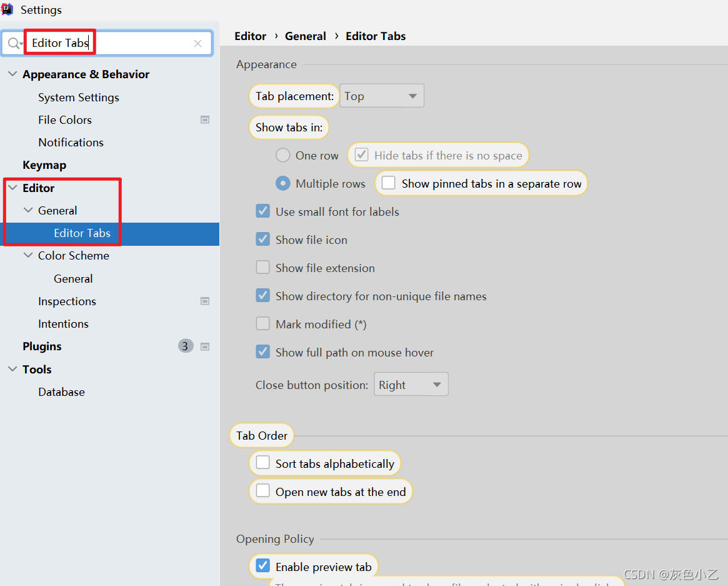Viewport: 728px width, 586px height.
Task: Enable Show pinned tabs in a separate row
Action: click(x=387, y=183)
